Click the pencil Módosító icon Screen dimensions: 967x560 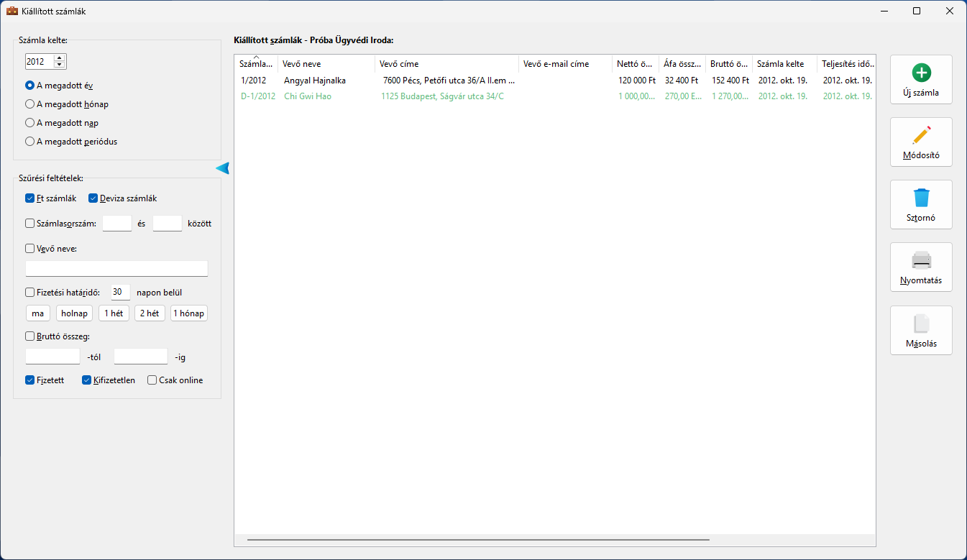pos(921,135)
